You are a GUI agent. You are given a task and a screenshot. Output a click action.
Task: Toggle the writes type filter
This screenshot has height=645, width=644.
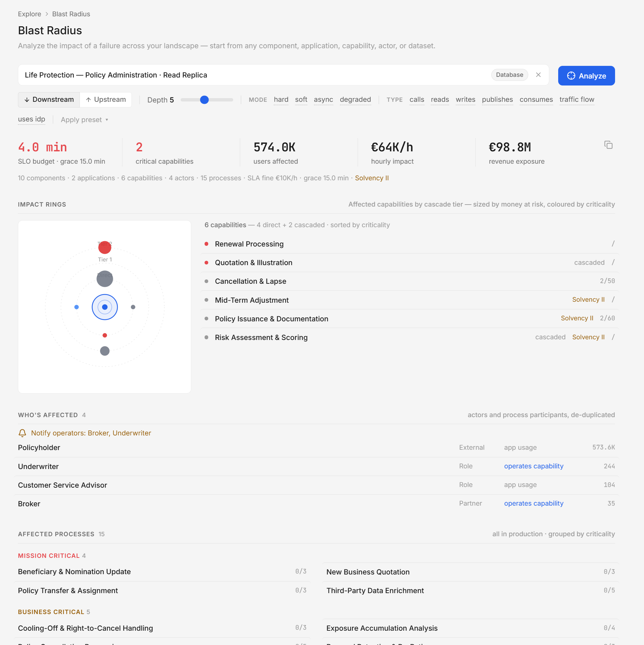(465, 99)
